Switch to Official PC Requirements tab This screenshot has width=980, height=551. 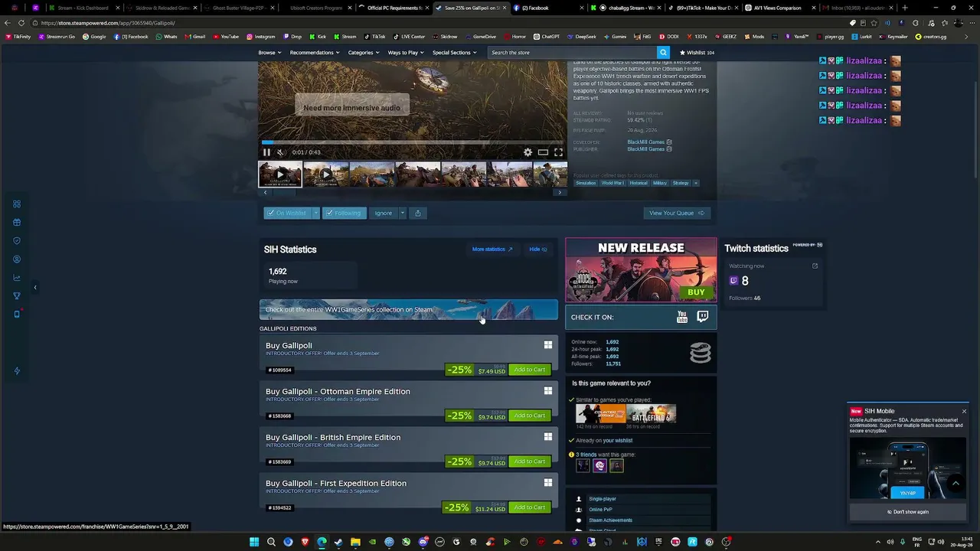coord(394,8)
